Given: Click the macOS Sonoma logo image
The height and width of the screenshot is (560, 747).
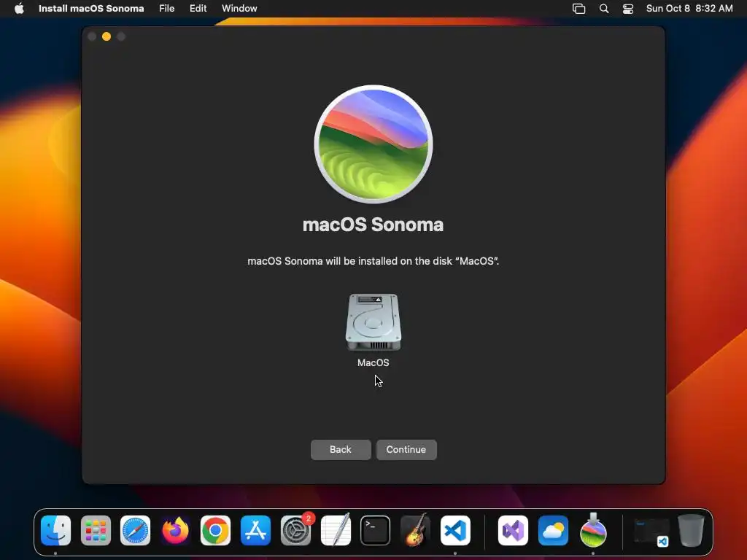Looking at the screenshot, I should [x=373, y=144].
